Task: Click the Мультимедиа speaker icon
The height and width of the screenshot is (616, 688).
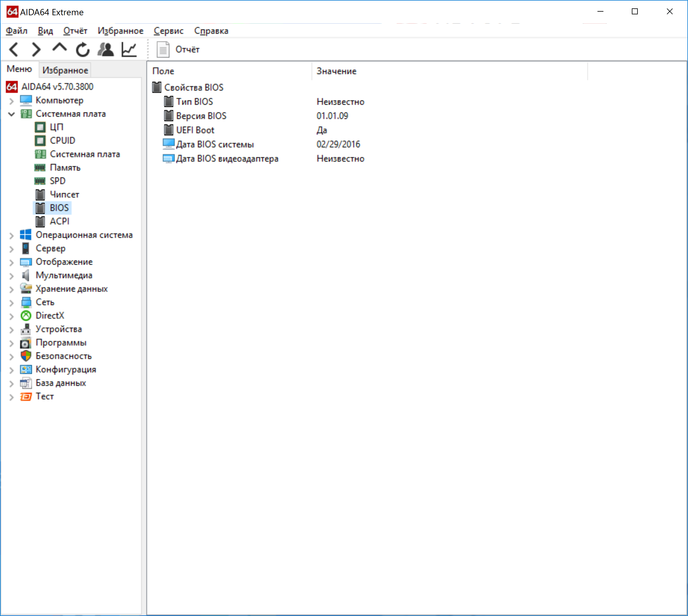Action: [26, 275]
